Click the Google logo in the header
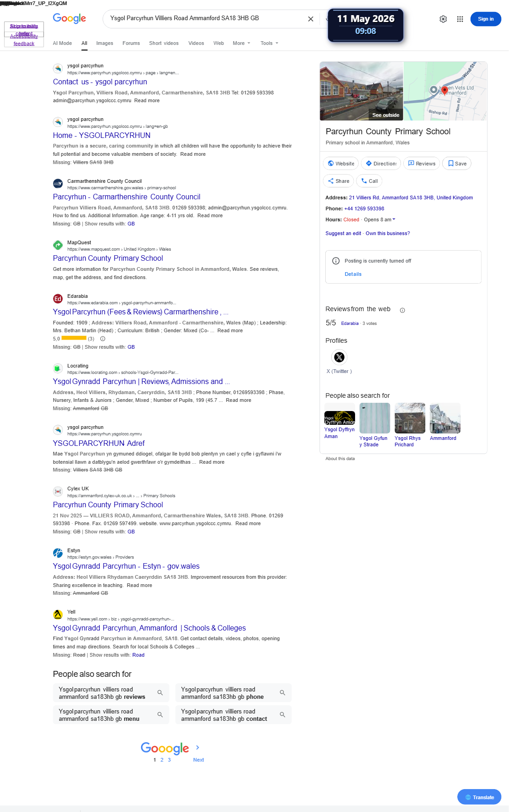The image size is (515, 812). pyautogui.click(x=69, y=18)
